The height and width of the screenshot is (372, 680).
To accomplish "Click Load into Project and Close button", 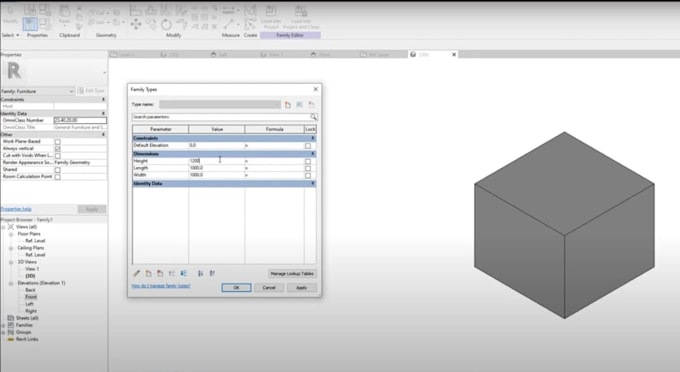I will [x=301, y=16].
